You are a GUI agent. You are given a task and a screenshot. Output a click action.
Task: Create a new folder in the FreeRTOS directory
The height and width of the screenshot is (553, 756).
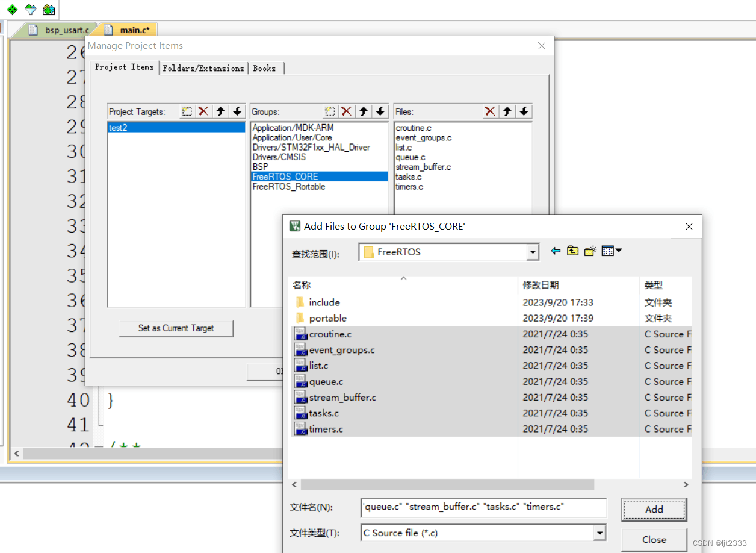point(590,250)
